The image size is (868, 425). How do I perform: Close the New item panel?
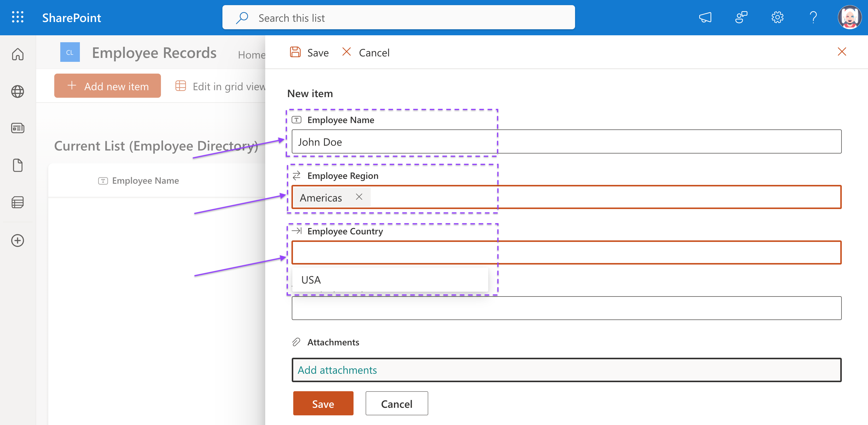coord(842,52)
